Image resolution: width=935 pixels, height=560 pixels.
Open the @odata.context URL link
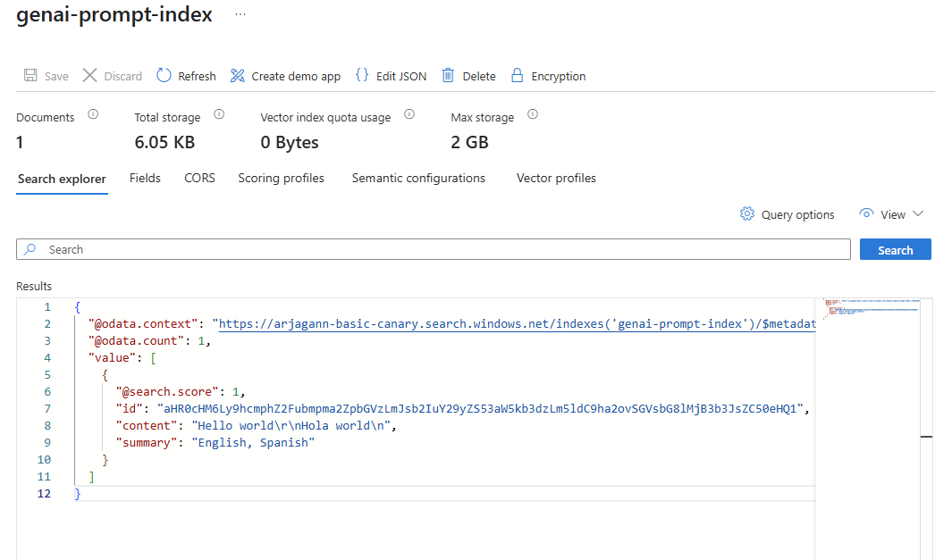click(514, 324)
